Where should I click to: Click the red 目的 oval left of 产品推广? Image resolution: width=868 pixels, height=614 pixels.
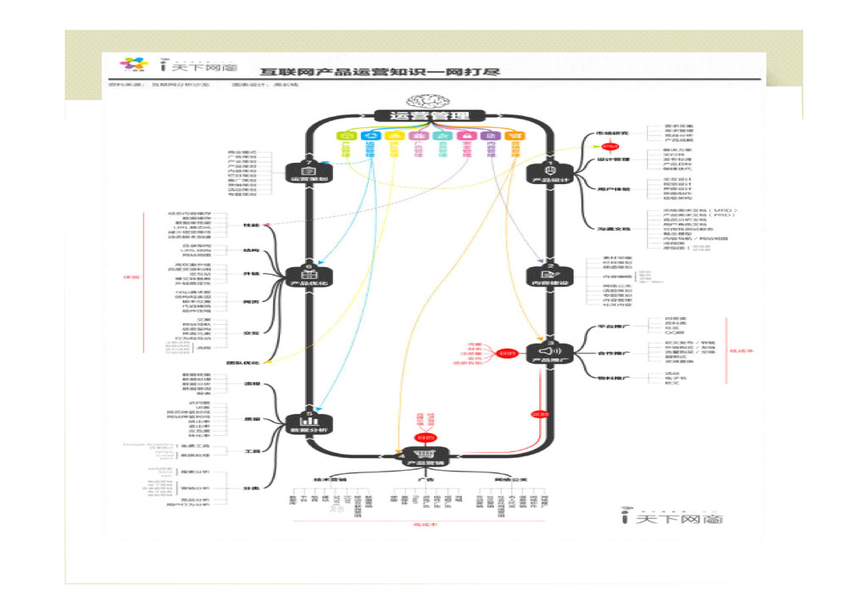click(x=506, y=353)
